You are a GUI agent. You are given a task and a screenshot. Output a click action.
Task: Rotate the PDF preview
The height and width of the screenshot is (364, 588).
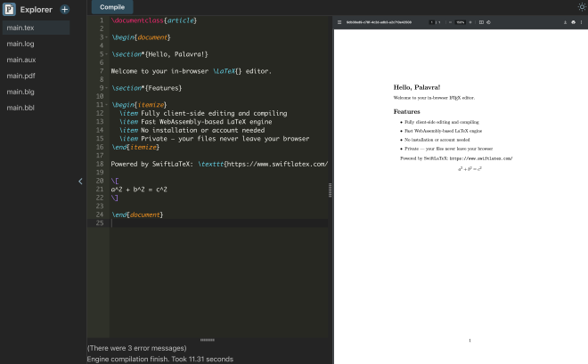489,21
